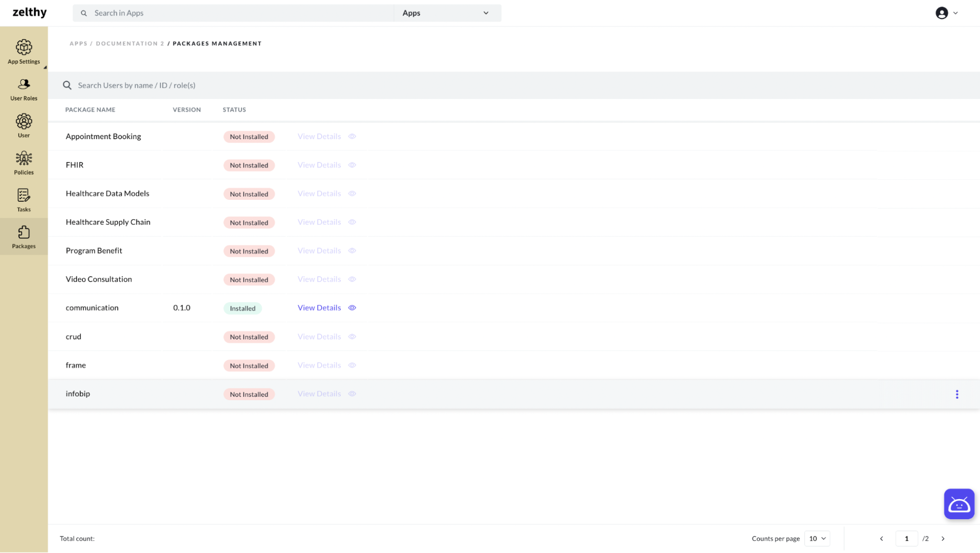Click STATUS column header
This screenshot has height=553, width=980.
[x=234, y=110]
